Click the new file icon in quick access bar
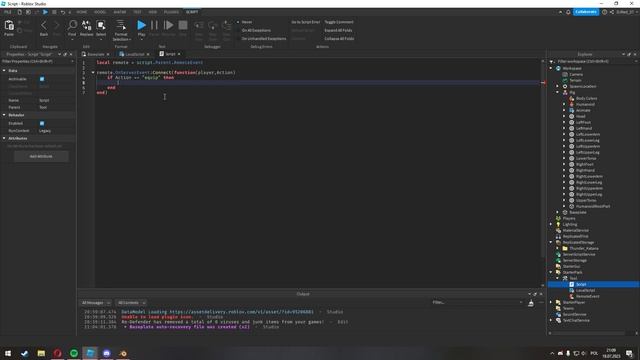 coord(19,12)
